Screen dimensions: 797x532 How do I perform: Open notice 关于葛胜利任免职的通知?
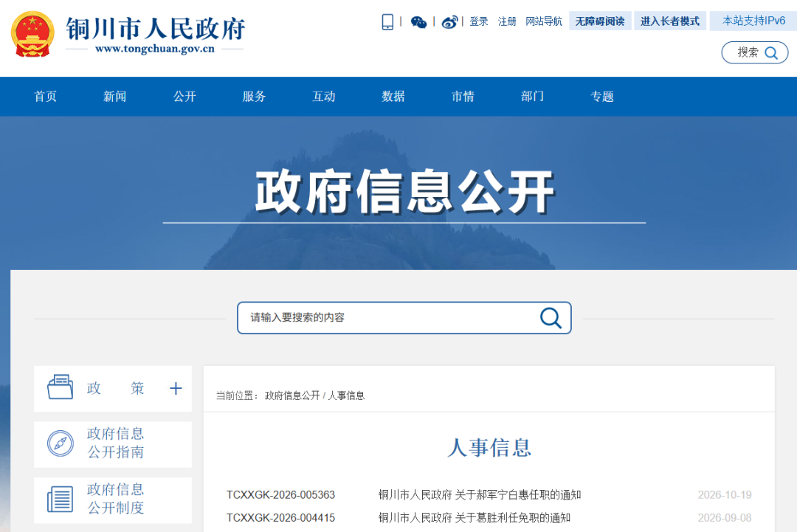[x=475, y=518]
